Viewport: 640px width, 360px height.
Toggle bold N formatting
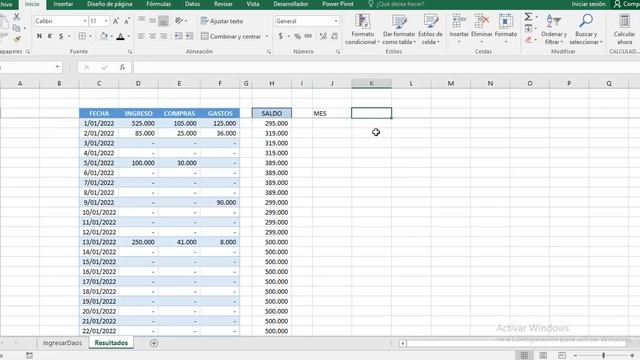(x=39, y=36)
